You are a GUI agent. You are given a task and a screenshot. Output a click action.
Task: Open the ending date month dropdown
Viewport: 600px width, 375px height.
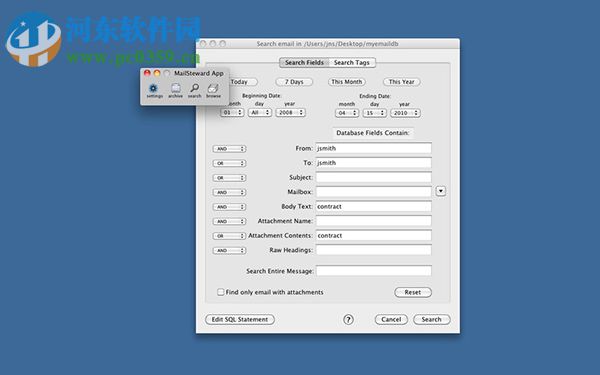pos(347,113)
